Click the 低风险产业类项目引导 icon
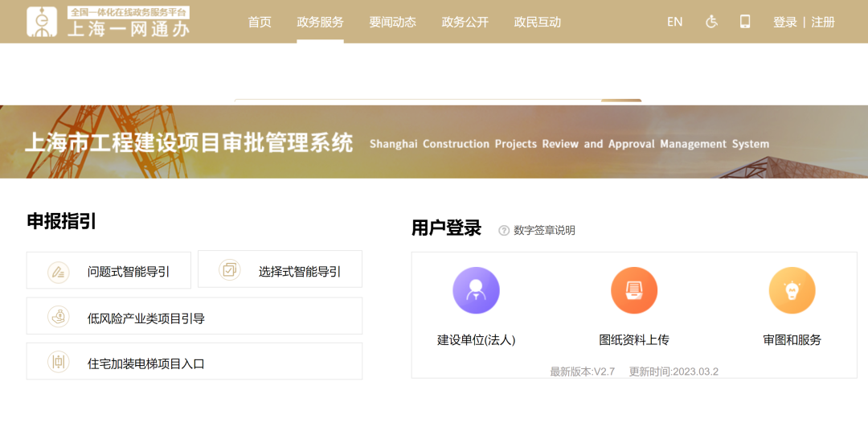The width and height of the screenshot is (868, 431). tap(58, 317)
